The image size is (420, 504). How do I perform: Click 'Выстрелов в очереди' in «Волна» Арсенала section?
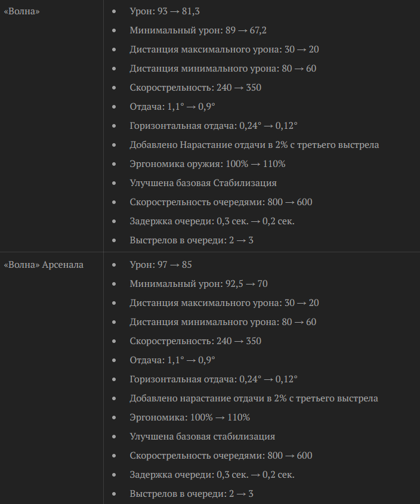point(192,493)
